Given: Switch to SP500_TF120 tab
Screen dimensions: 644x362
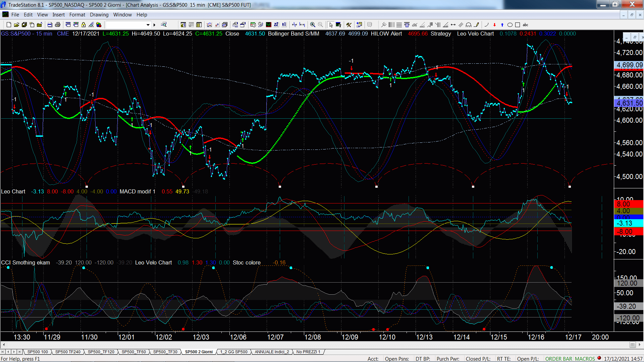Looking at the screenshot, I should pyautogui.click(x=101, y=352).
